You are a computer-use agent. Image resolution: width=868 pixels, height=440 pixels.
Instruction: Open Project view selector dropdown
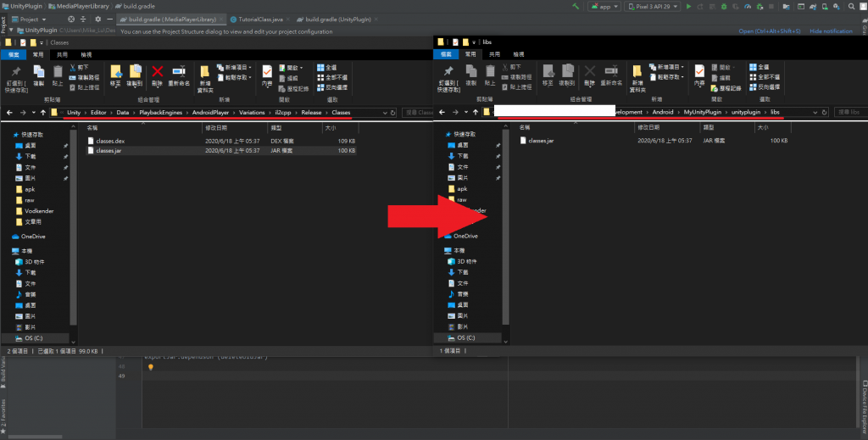30,19
